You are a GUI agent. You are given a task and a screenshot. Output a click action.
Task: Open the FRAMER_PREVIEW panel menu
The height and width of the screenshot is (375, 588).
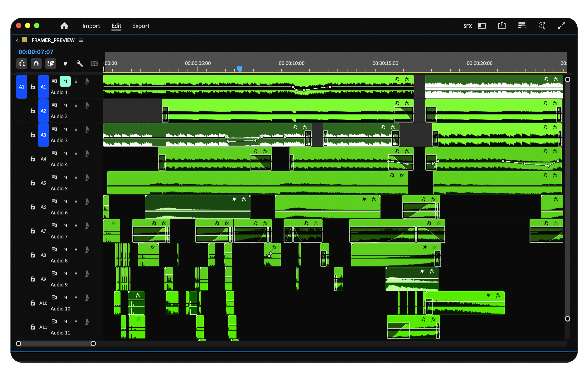81,40
